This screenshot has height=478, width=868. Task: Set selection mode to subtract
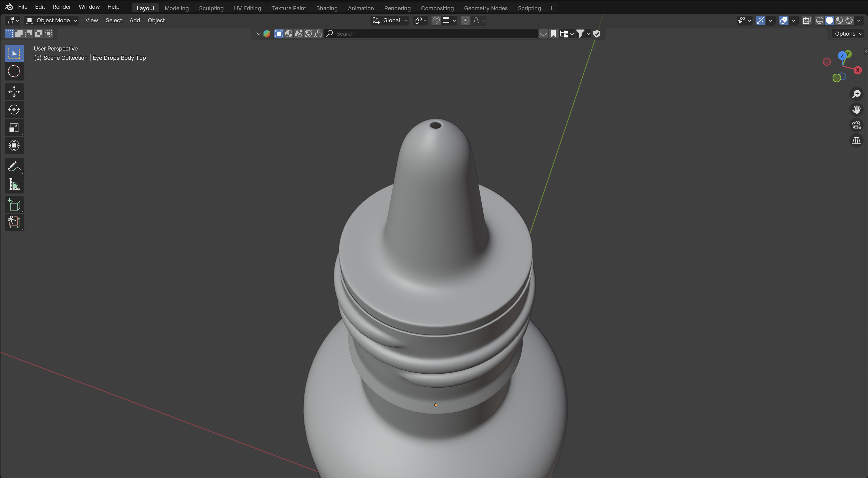point(29,33)
